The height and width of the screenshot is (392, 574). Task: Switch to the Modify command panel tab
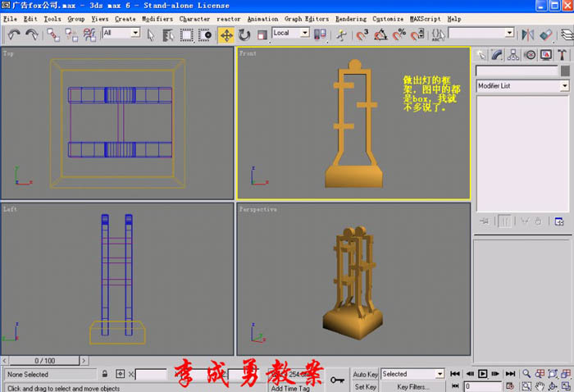(x=497, y=55)
